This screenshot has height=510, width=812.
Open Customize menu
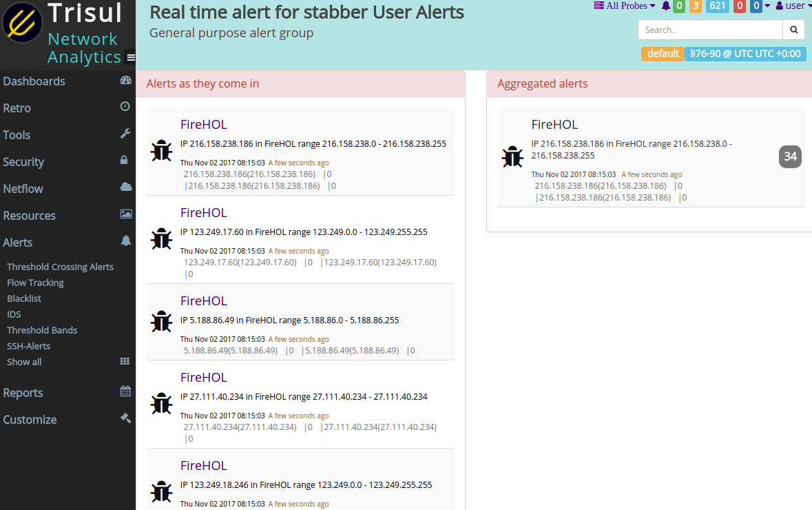coord(30,420)
